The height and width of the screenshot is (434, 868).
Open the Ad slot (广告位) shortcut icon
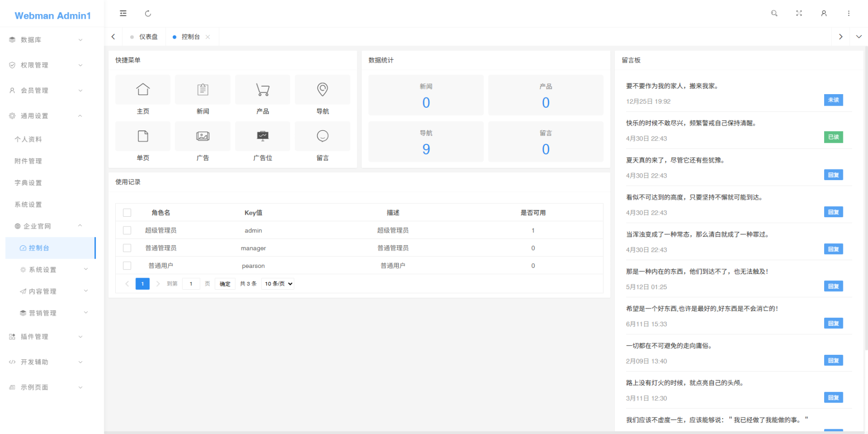(x=262, y=137)
